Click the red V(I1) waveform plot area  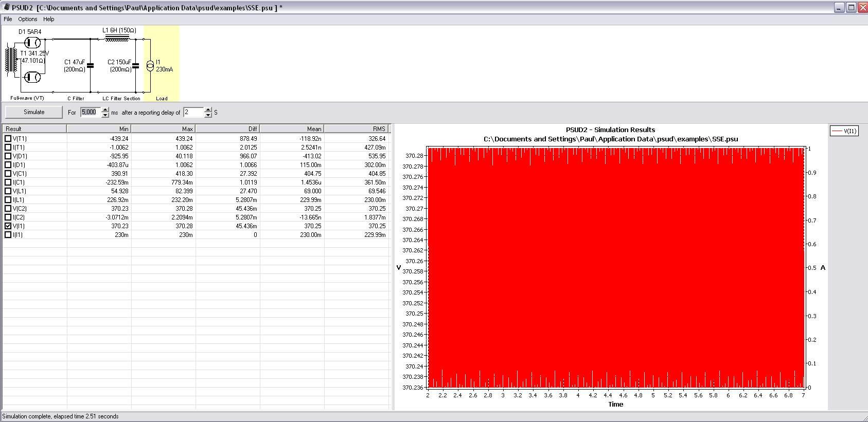click(616, 267)
